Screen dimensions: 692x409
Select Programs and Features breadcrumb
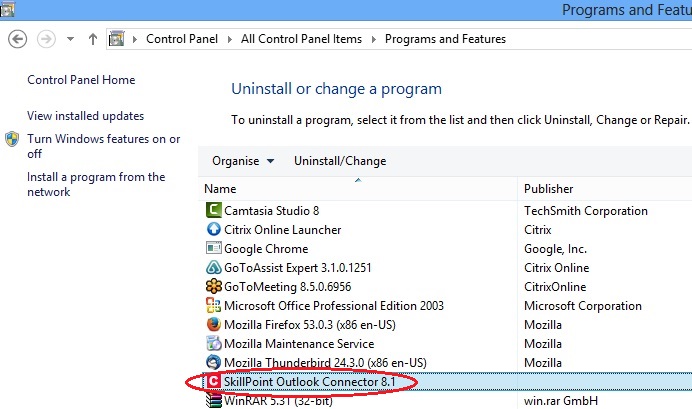(x=445, y=39)
